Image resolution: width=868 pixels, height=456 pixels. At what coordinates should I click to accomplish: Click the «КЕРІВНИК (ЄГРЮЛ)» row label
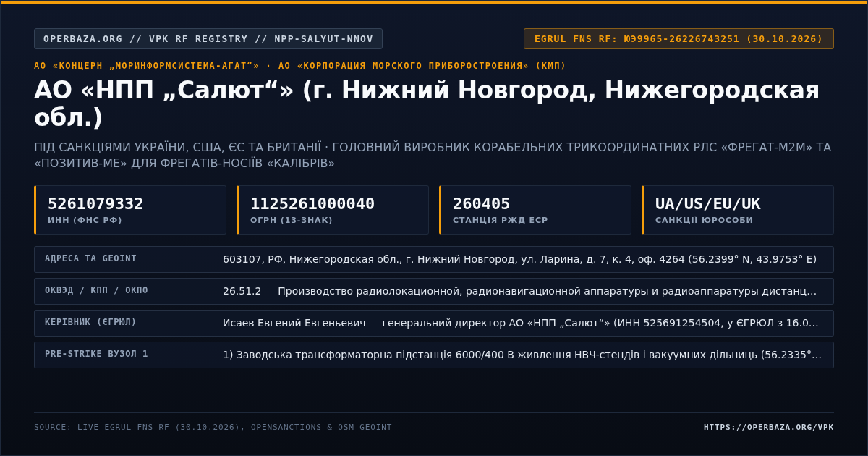[x=90, y=322]
